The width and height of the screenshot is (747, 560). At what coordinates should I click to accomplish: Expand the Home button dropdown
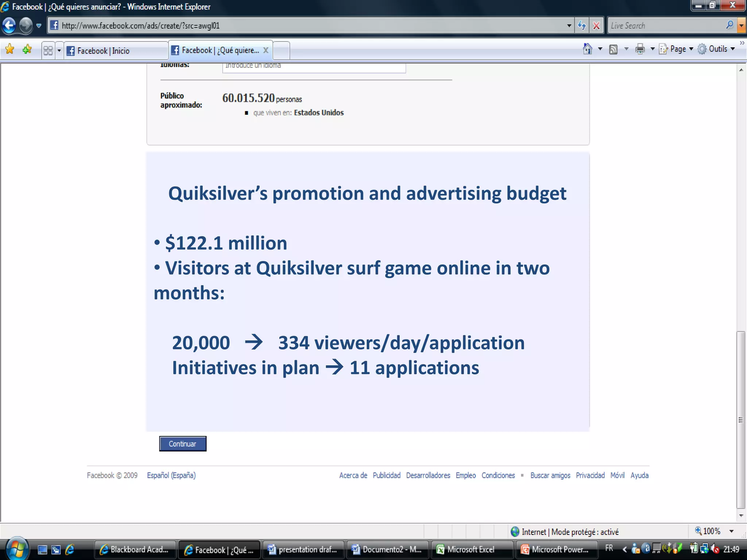[600, 49]
